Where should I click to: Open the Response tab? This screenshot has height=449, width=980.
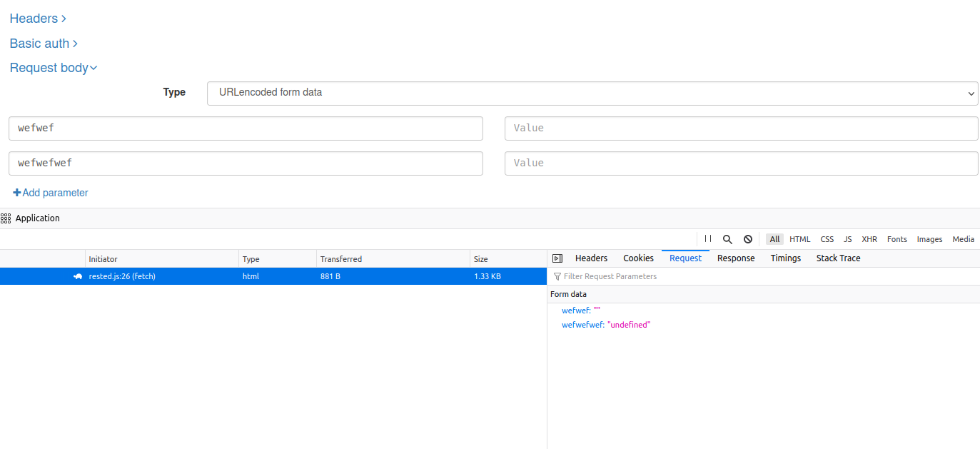click(736, 258)
